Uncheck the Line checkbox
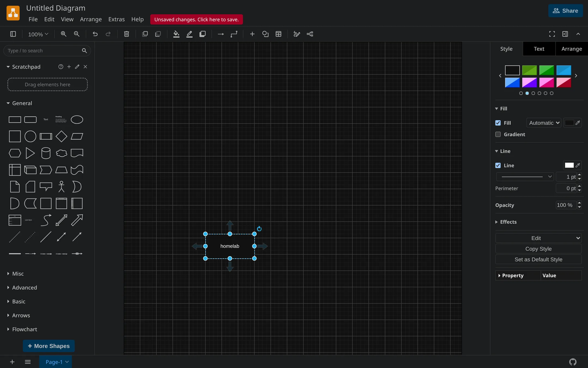The image size is (588, 368). [498, 165]
